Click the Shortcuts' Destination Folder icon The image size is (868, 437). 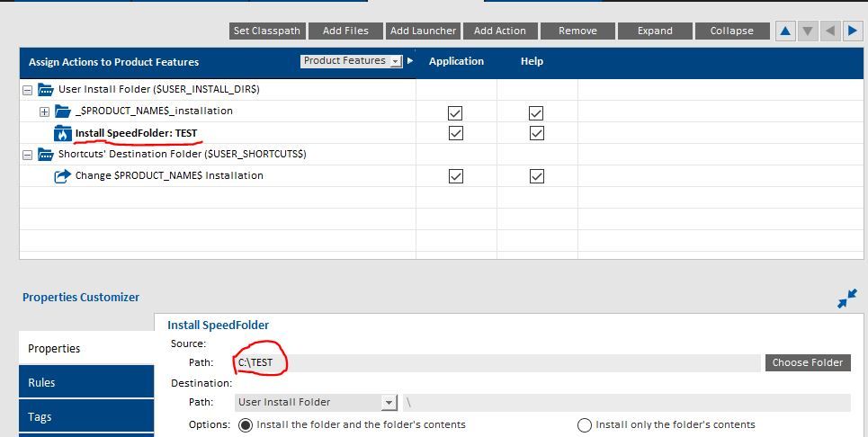45,155
